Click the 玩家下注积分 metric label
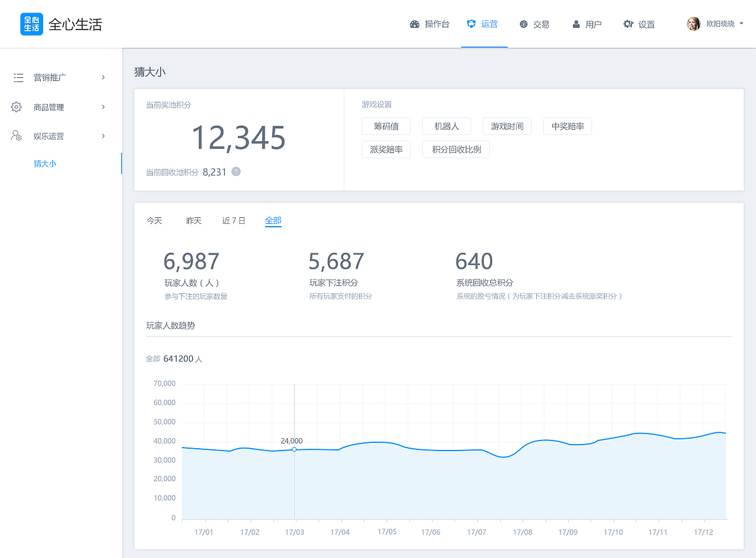 334,283
